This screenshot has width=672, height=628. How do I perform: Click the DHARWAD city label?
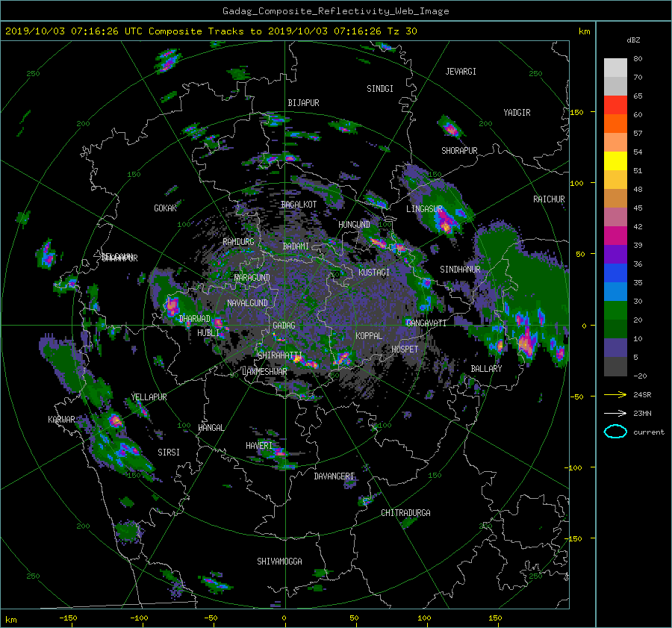click(195, 319)
